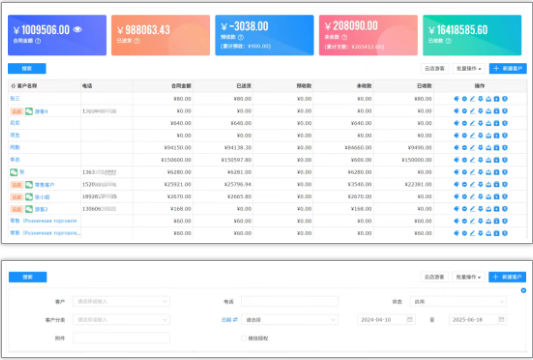533x360 pixels.
Task: Open the 批量操作 dropdown above the filter form
Action: (x=468, y=277)
